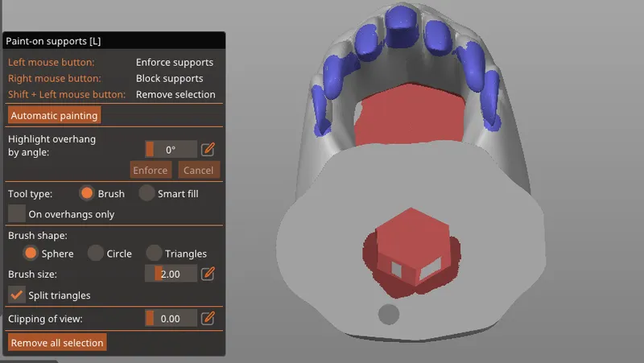Adjust the brush size slider

pyautogui.click(x=171, y=274)
